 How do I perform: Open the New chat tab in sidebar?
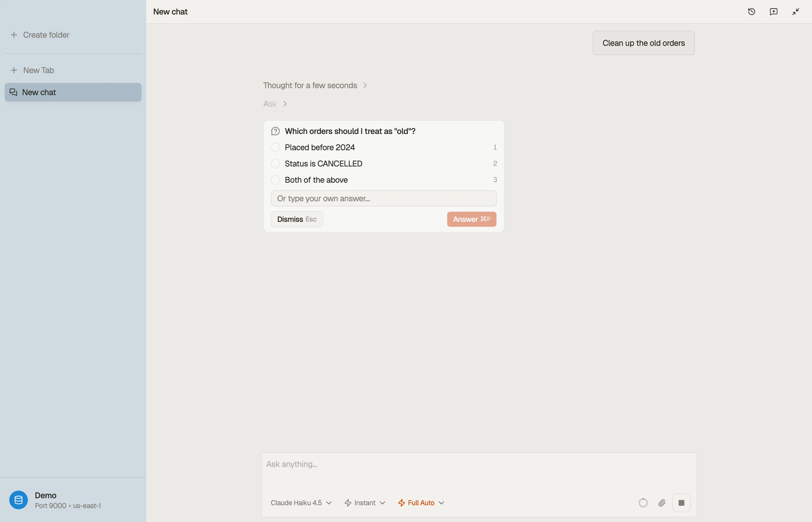[x=73, y=92]
